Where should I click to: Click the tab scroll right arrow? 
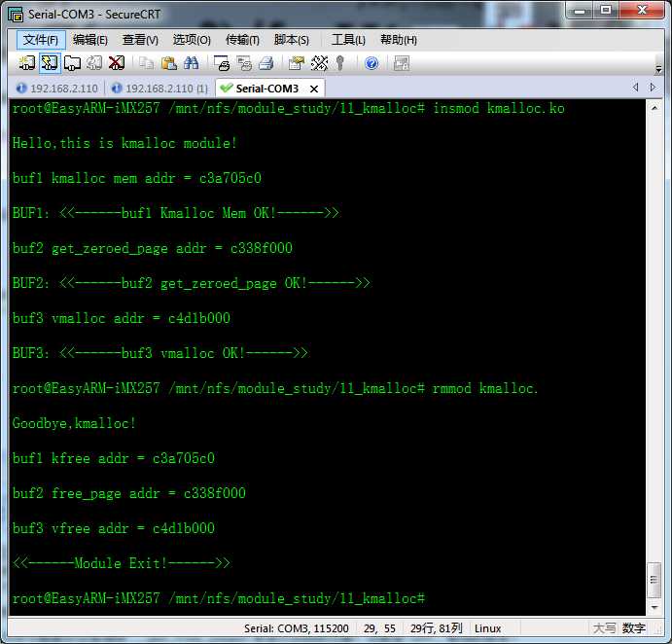(653, 88)
